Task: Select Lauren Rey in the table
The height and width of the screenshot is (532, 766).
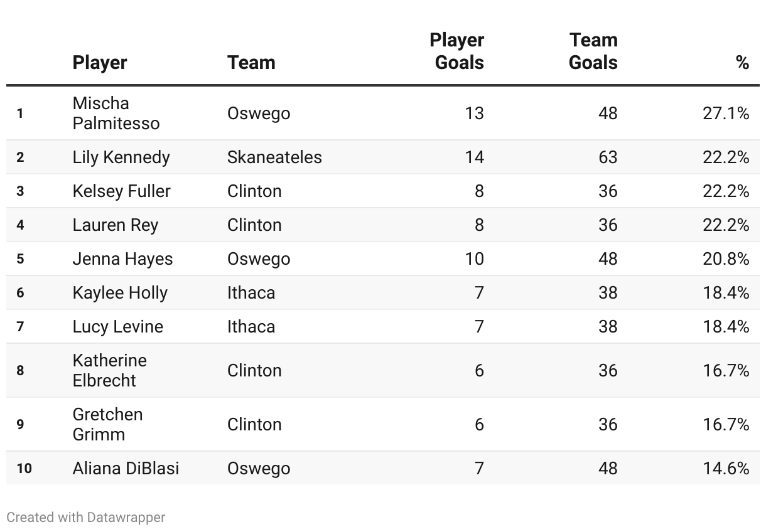Action: tap(116, 225)
